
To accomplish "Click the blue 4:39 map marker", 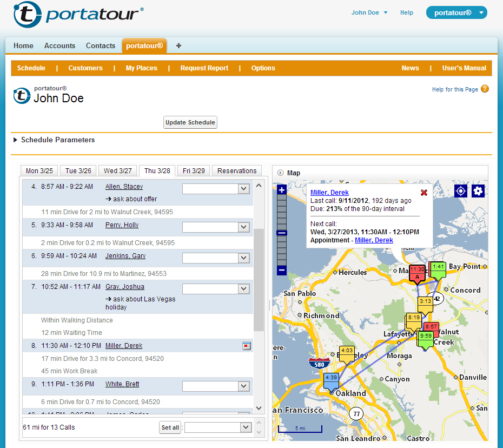I will (332, 382).
